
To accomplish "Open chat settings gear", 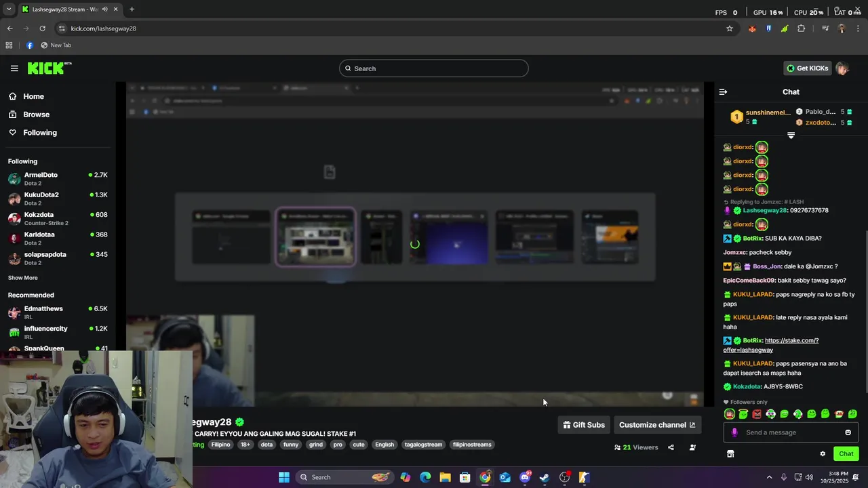I will [x=823, y=454].
